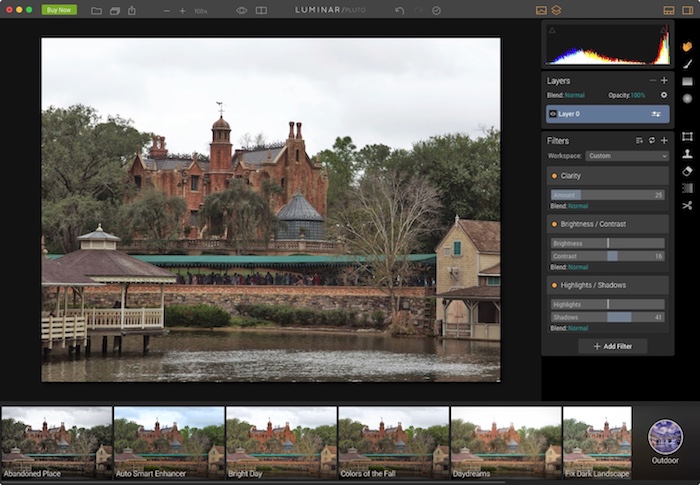
Task: Open an image with the folder icon
Action: [96, 10]
